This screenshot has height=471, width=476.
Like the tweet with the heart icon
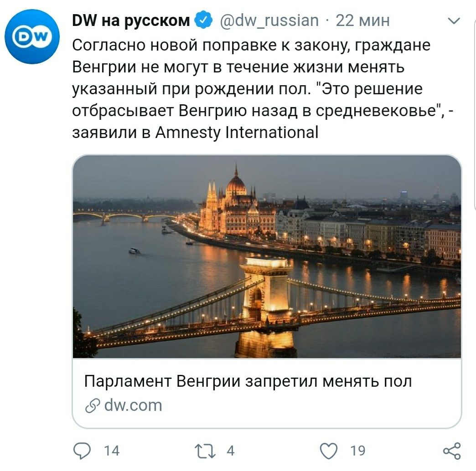329,451
